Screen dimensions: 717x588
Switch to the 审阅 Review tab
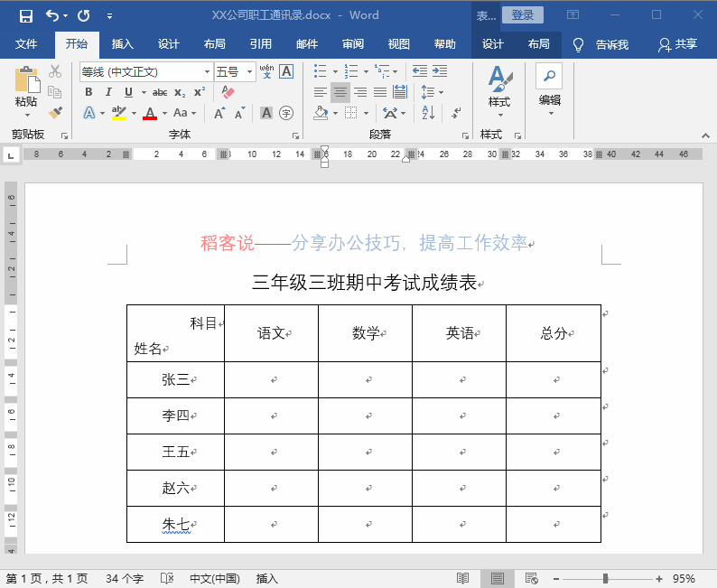click(353, 44)
